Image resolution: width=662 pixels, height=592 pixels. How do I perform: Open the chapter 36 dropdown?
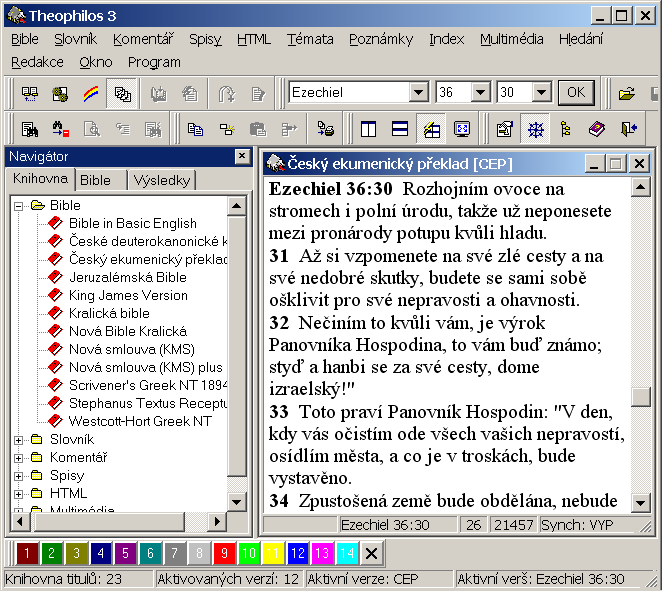coord(480,93)
